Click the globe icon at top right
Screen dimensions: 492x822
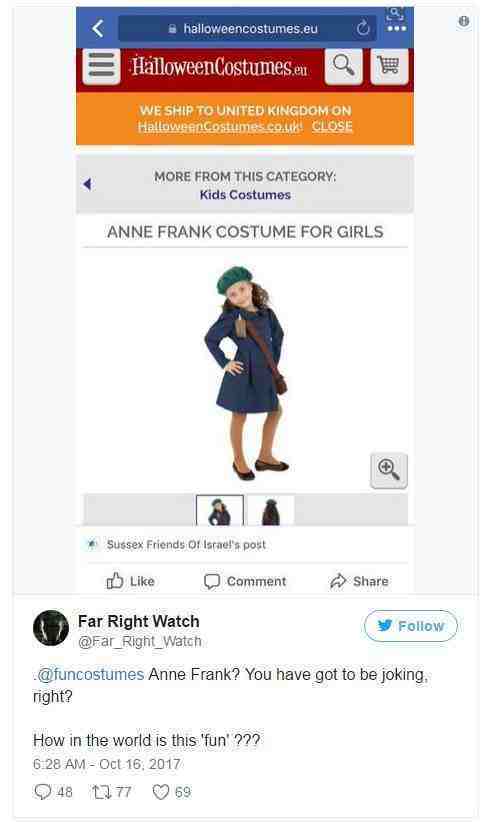(464, 21)
